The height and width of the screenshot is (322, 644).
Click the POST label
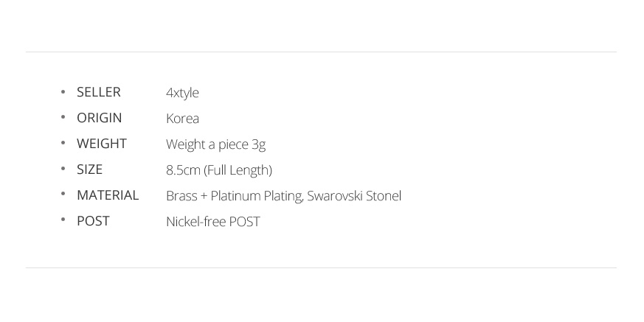(93, 221)
